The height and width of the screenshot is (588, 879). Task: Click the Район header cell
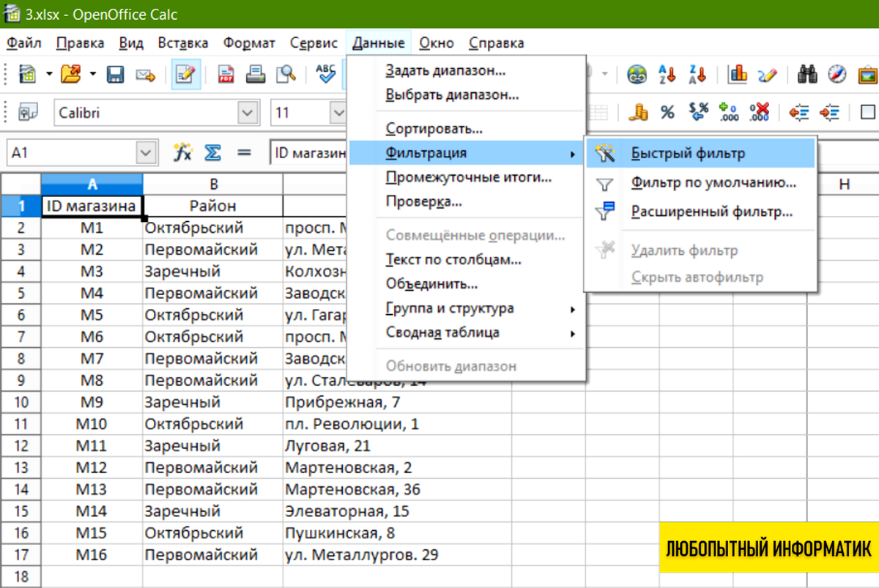213,206
